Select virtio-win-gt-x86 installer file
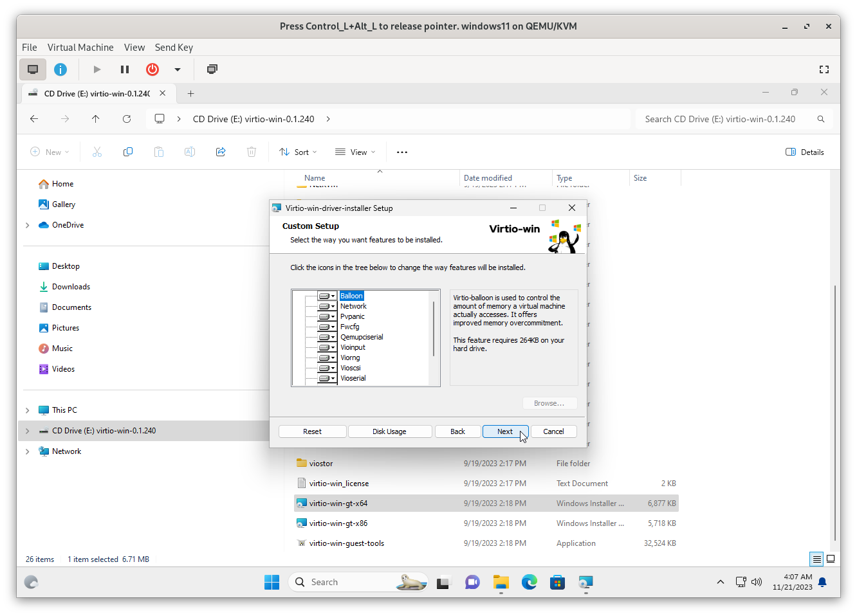 click(x=486, y=523)
